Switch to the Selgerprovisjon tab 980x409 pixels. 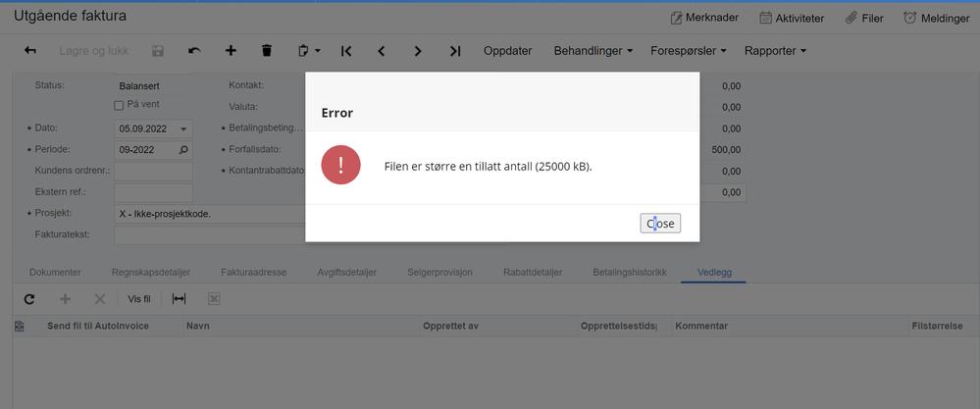pos(440,273)
